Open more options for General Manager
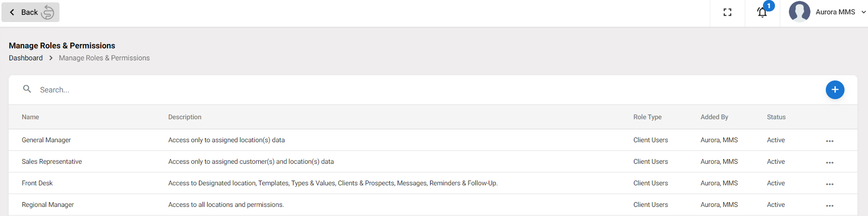Image resolution: width=868 pixels, height=216 pixels. point(830,141)
